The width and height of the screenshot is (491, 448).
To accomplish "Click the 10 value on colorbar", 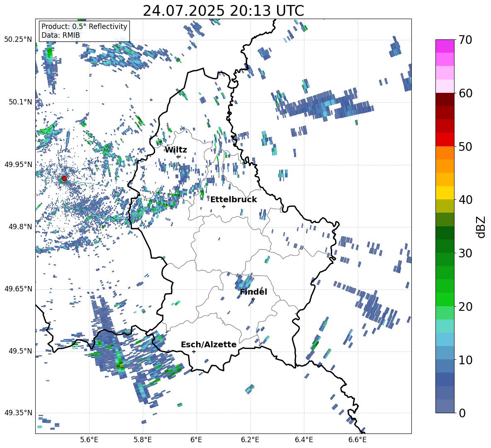I will point(465,360).
